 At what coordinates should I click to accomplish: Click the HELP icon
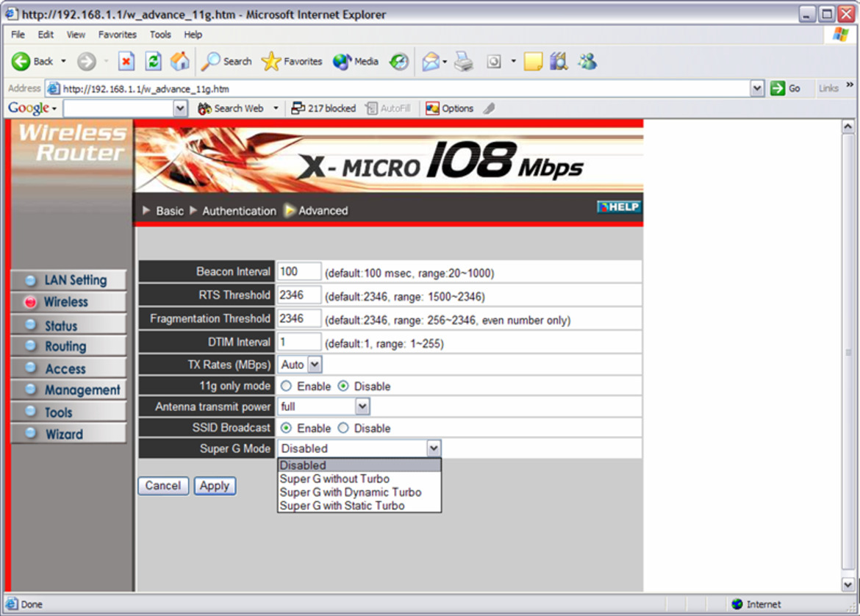(619, 207)
